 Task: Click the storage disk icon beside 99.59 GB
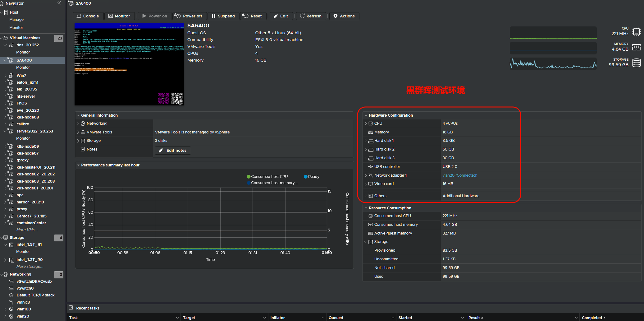click(x=637, y=63)
